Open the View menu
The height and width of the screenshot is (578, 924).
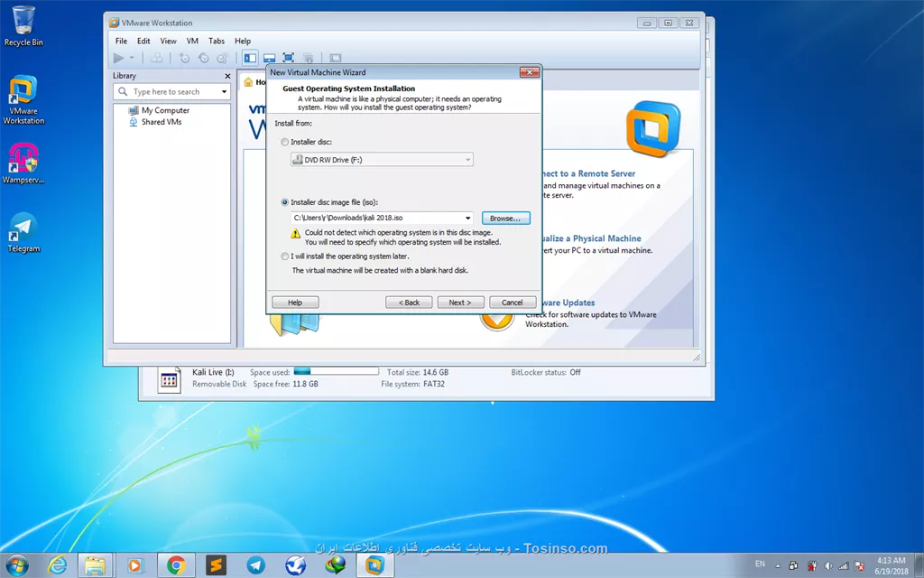(168, 41)
